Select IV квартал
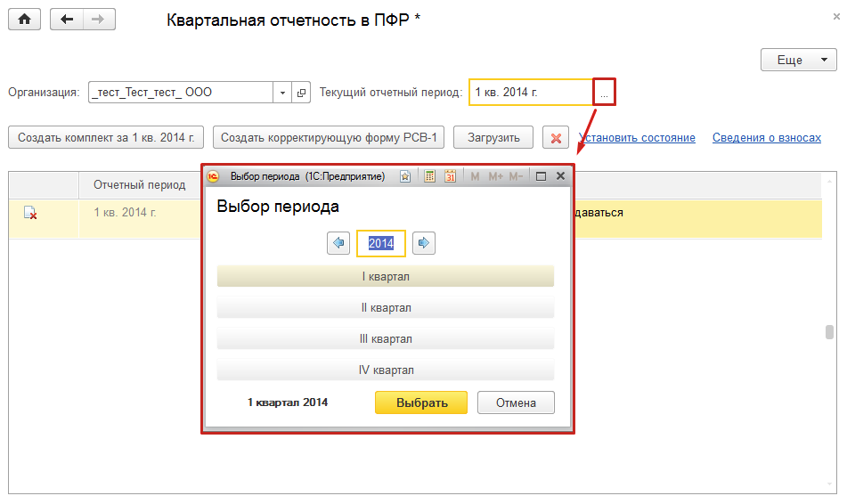847x504 pixels. point(386,370)
